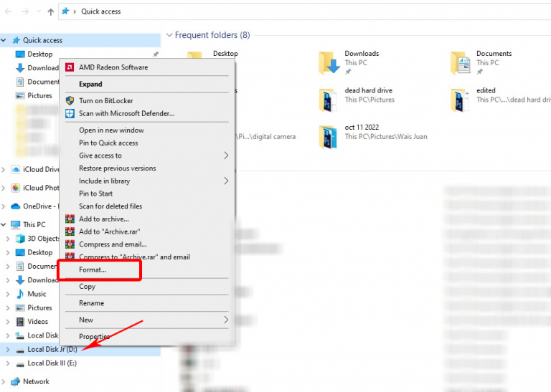Screen dimensions: 551x392
Task: Choose Pin to Start
Action: pos(147,193)
